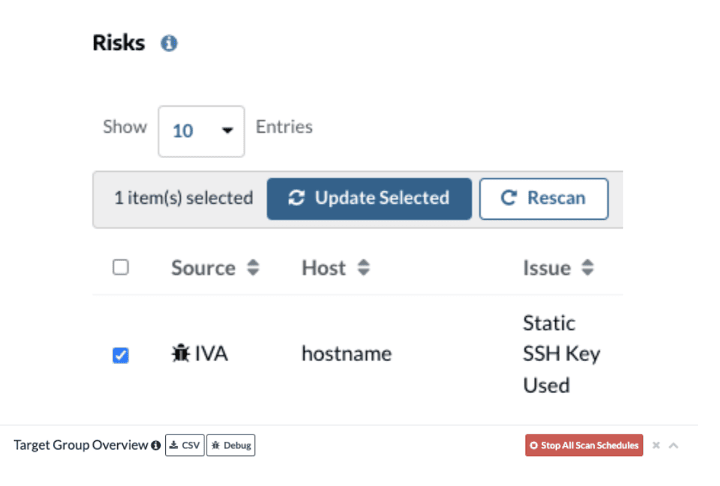The width and height of the screenshot is (720, 486).
Task: Click the Host column sort arrows
Action: click(x=364, y=267)
